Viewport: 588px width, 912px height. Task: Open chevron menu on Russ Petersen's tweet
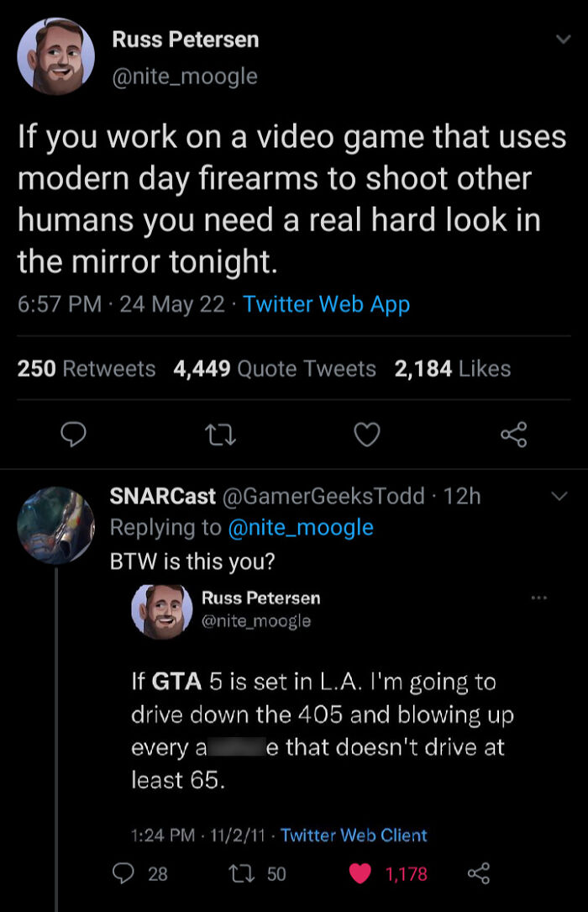[x=559, y=40]
